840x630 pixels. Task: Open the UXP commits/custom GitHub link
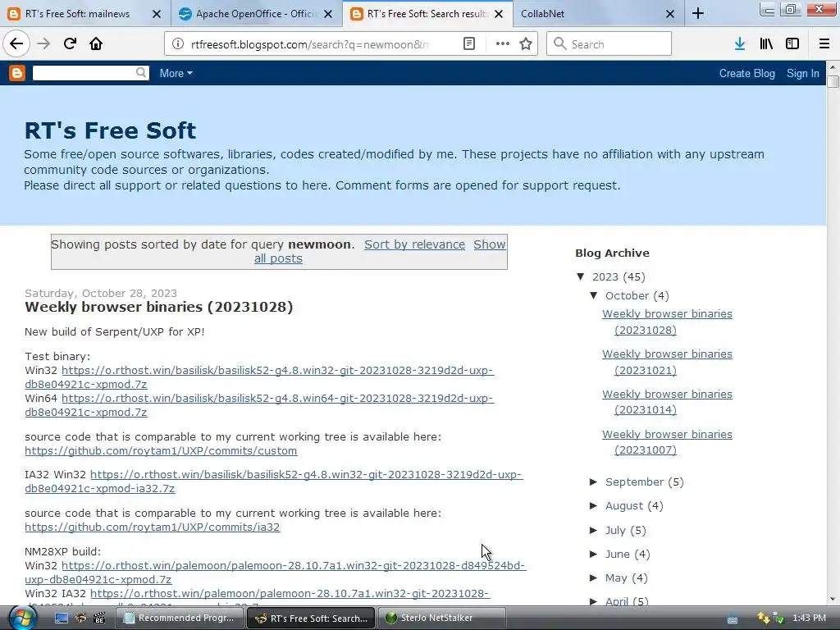tap(161, 450)
